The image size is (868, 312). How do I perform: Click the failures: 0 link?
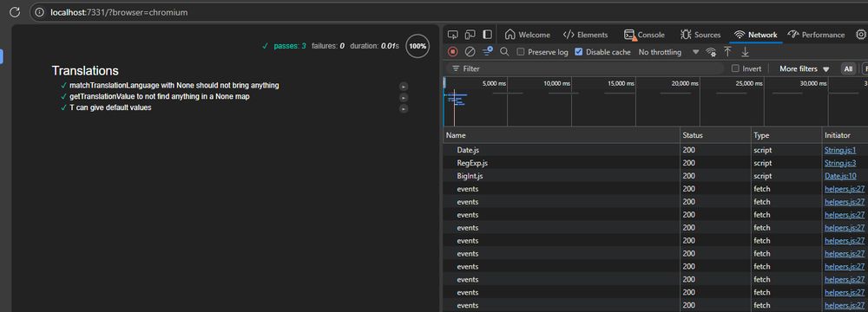coord(328,46)
